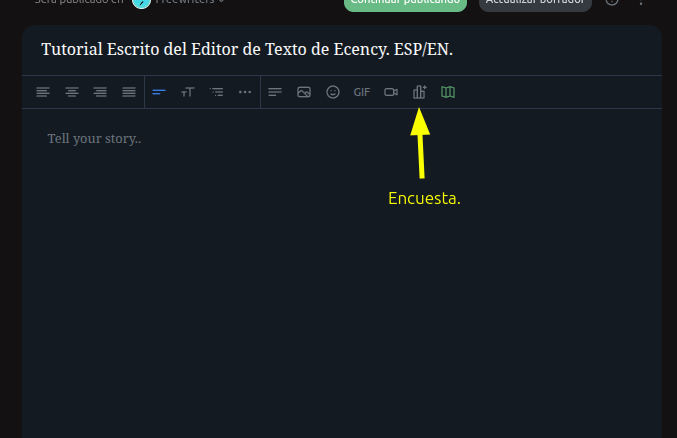Insert an image via picture icon
Image resolution: width=677 pixels, height=438 pixels.
point(304,92)
